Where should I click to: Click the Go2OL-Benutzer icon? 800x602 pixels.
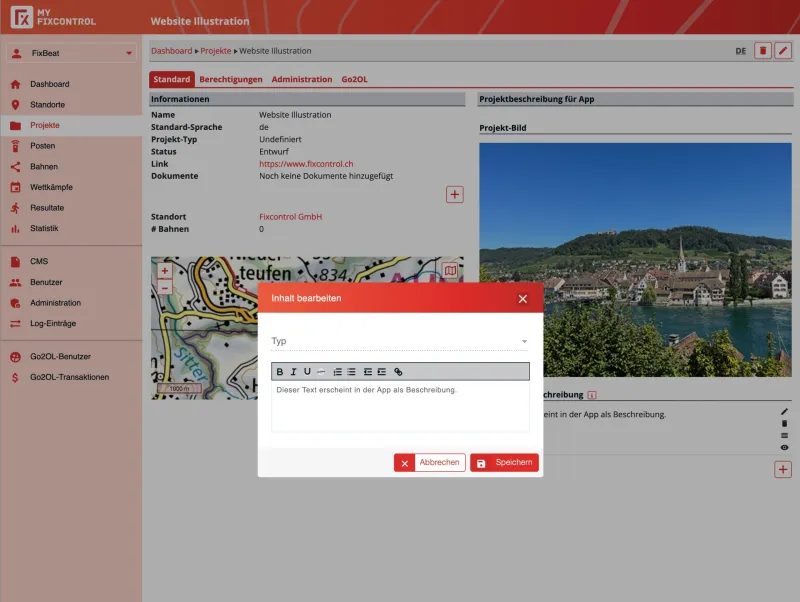coord(15,357)
